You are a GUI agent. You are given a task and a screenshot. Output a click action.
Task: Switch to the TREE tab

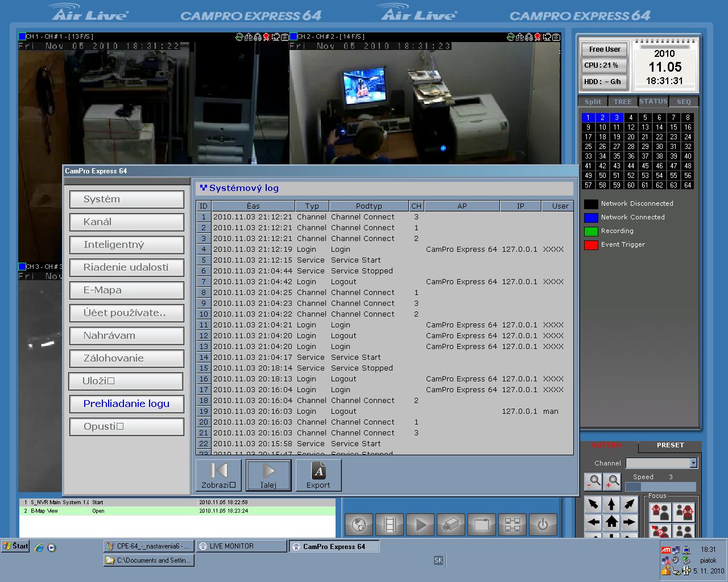pyautogui.click(x=622, y=102)
